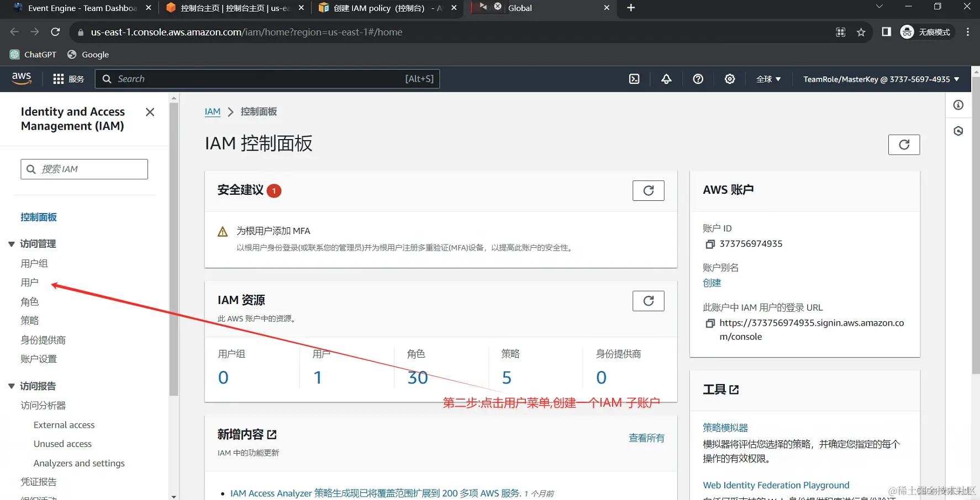Open the notifications bell
This screenshot has height=500, width=980.
pos(666,79)
